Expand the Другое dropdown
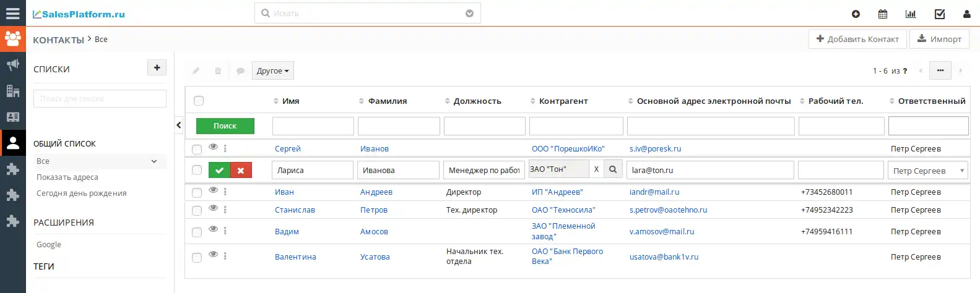The width and height of the screenshot is (980, 293). tap(272, 71)
